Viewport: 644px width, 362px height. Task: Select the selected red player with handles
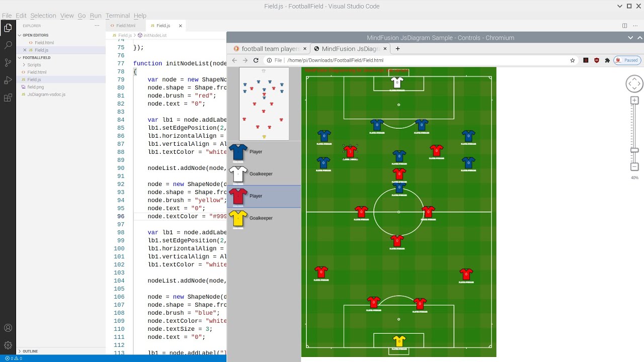[350, 152]
